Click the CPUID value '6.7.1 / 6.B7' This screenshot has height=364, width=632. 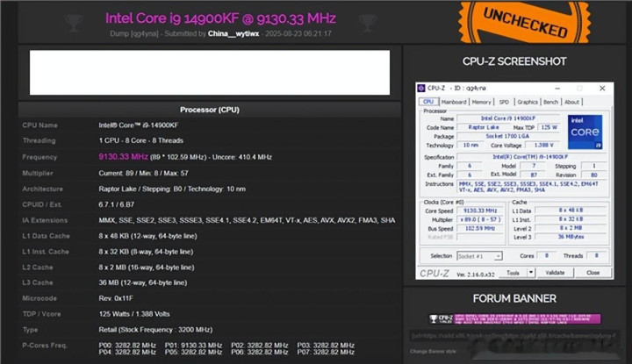coord(117,204)
